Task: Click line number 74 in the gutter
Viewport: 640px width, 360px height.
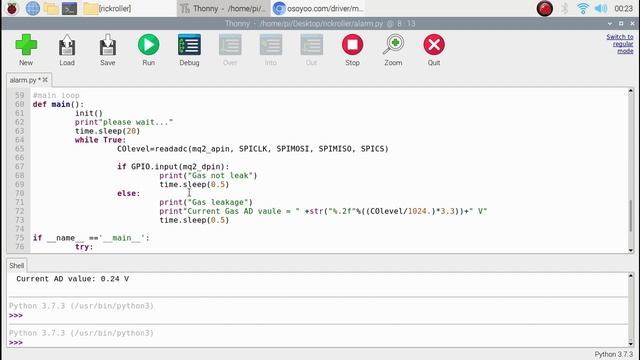Action: pyautogui.click(x=20, y=229)
